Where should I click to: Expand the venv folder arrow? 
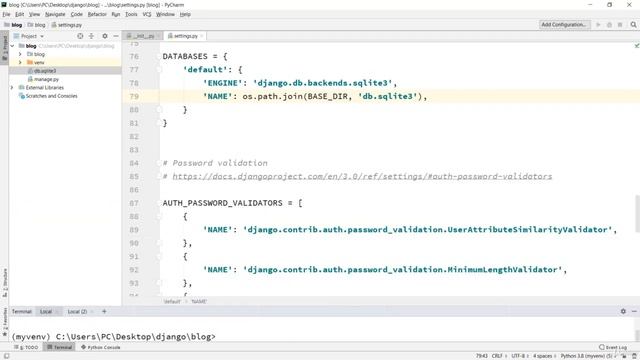tap(20, 62)
